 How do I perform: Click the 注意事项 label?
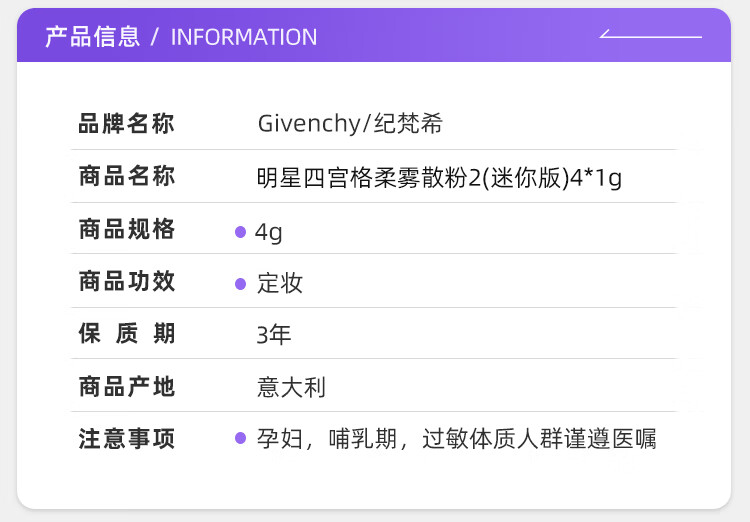127,439
